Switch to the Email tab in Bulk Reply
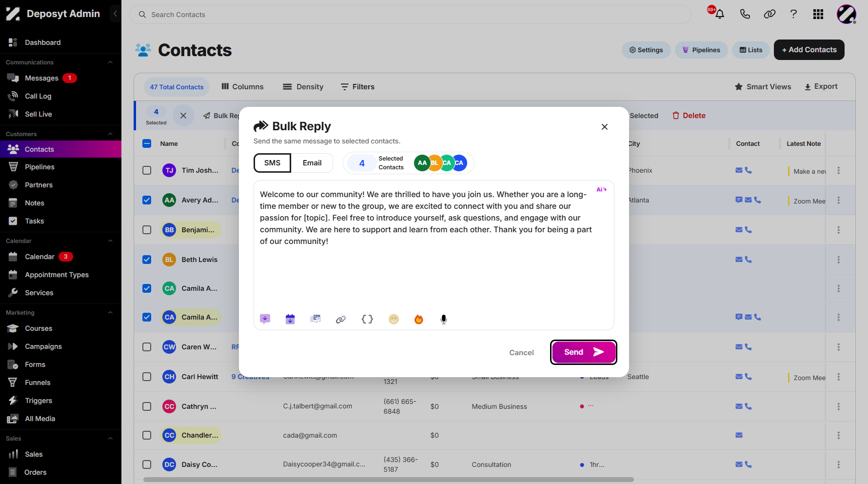Image resolution: width=868 pixels, height=484 pixels. point(312,163)
